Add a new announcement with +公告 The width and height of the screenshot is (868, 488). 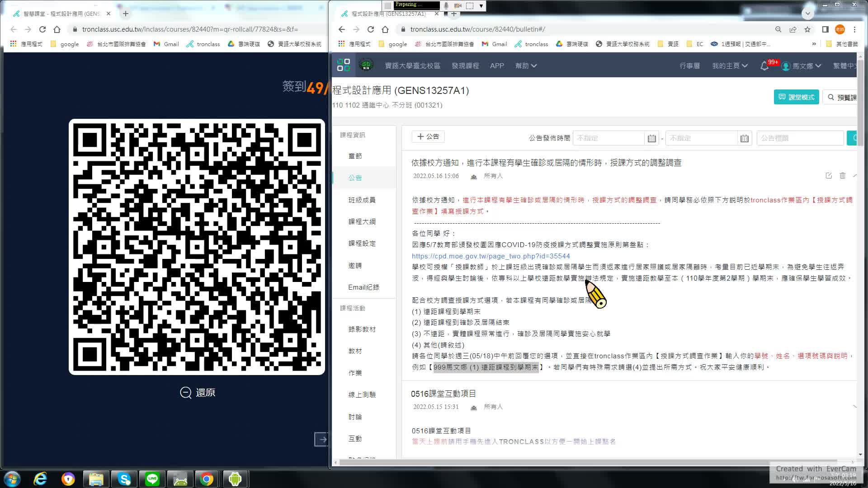click(x=428, y=136)
